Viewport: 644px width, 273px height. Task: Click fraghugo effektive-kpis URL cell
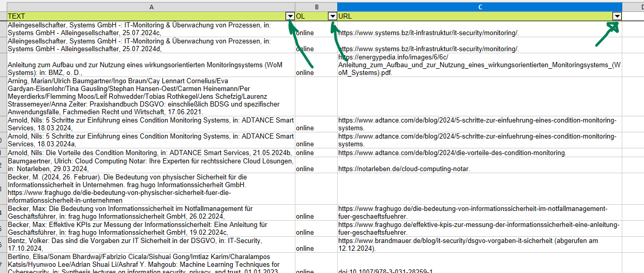[x=480, y=229]
